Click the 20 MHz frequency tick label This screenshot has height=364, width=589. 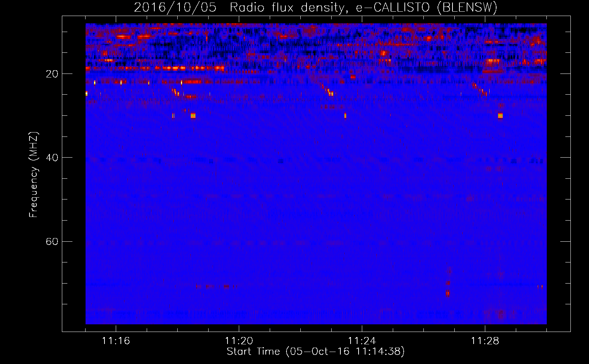pos(52,74)
